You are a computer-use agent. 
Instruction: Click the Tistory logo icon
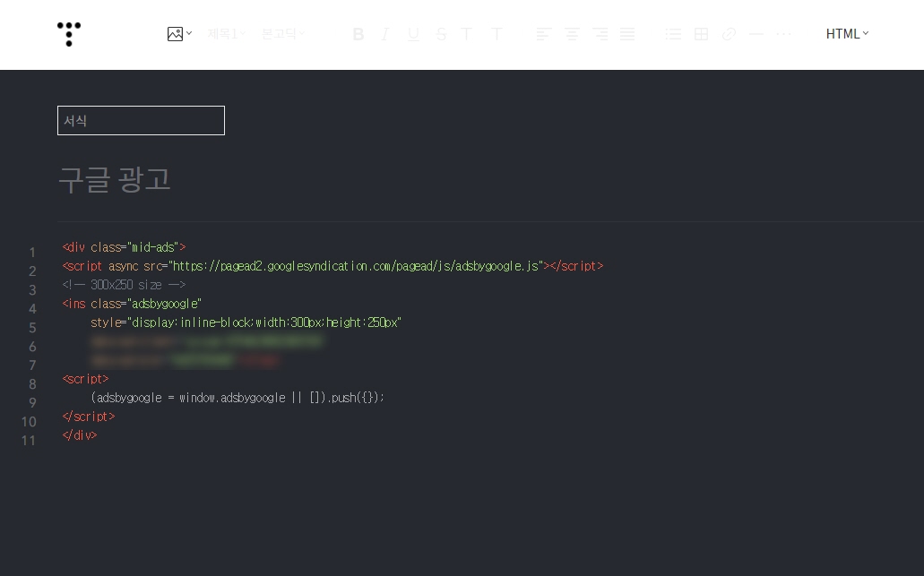(69, 34)
